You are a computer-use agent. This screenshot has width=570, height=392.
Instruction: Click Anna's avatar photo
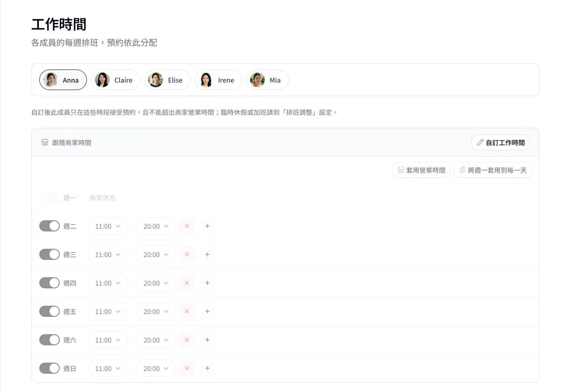[50, 80]
